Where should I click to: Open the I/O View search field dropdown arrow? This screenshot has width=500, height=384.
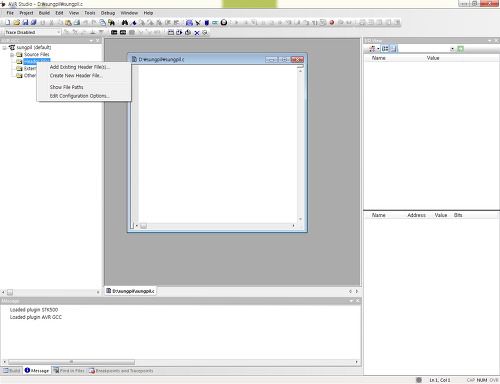pos(452,49)
